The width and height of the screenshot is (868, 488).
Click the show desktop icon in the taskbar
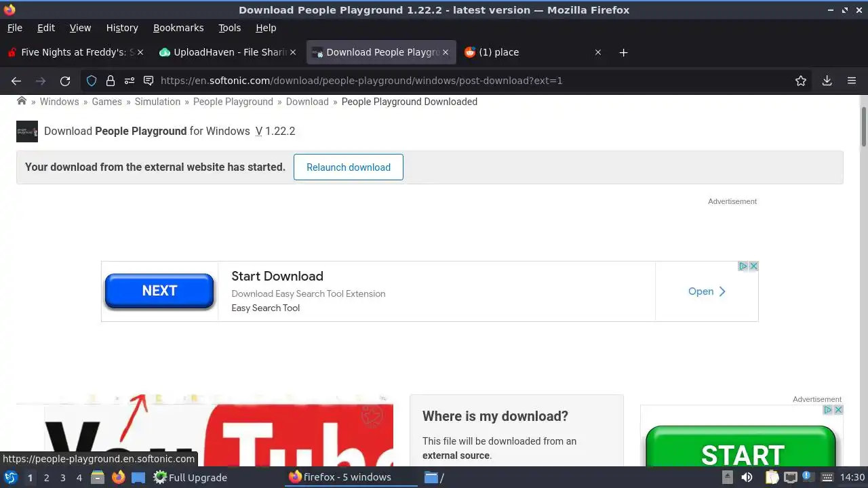coord(138,477)
